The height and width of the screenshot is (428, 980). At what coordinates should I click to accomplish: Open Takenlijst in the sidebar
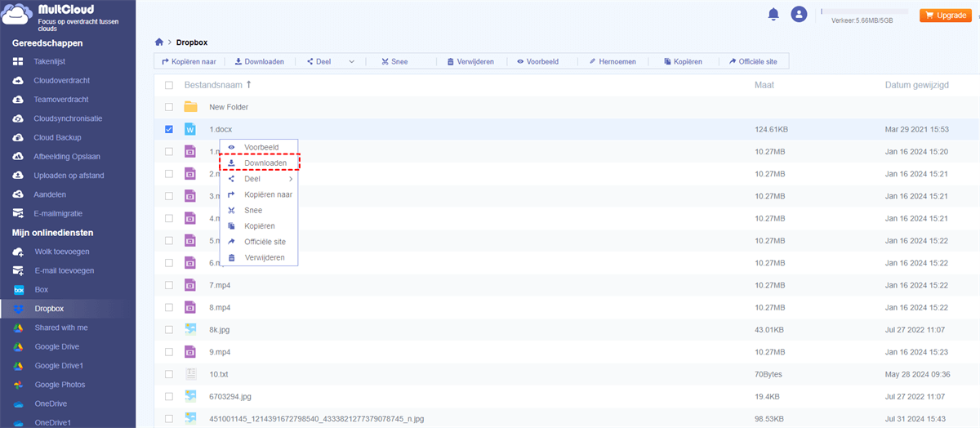[49, 61]
